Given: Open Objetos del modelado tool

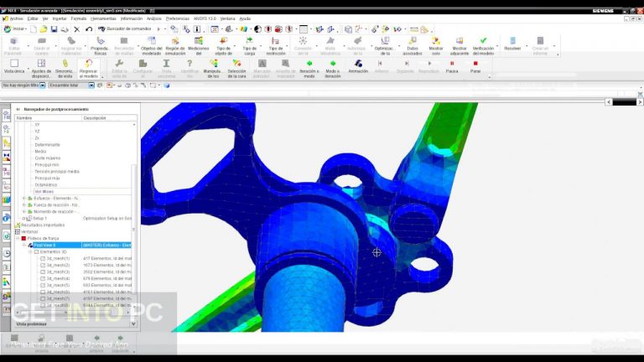Looking at the screenshot, I should pos(152,45).
